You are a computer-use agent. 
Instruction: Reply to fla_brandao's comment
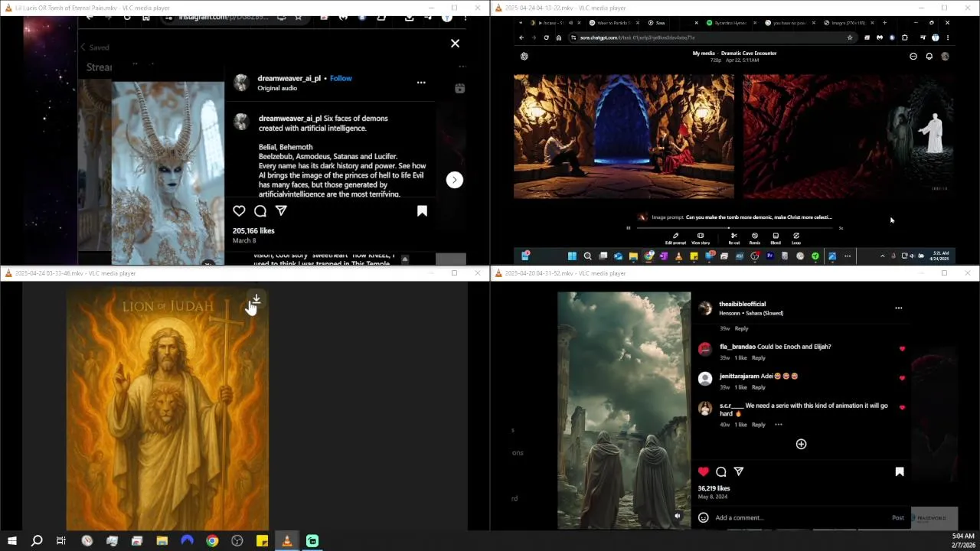click(x=758, y=358)
